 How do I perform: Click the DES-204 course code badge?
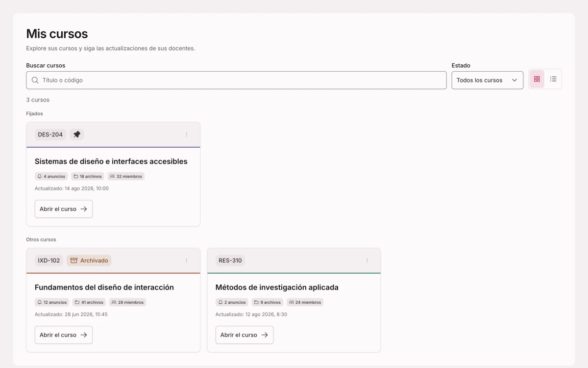point(50,134)
